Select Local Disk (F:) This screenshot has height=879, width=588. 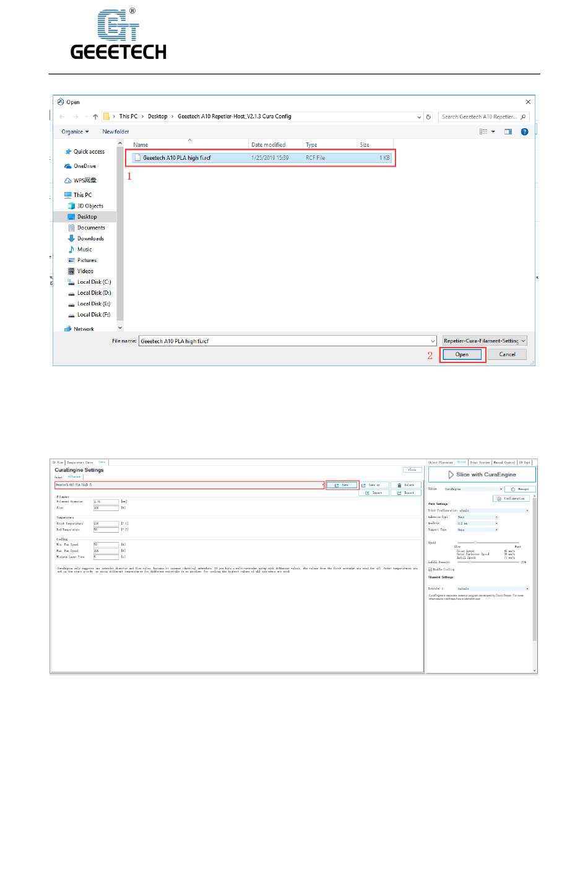(x=90, y=315)
